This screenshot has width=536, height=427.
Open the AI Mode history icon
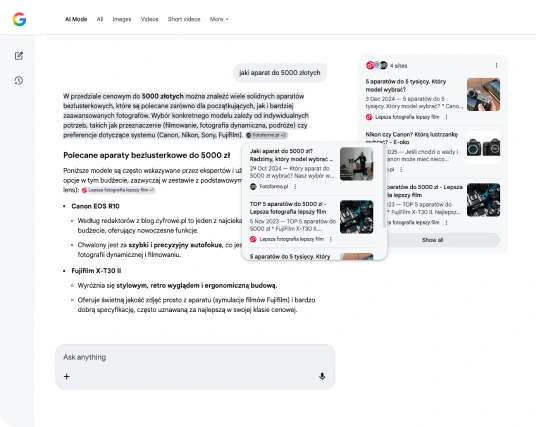click(19, 81)
